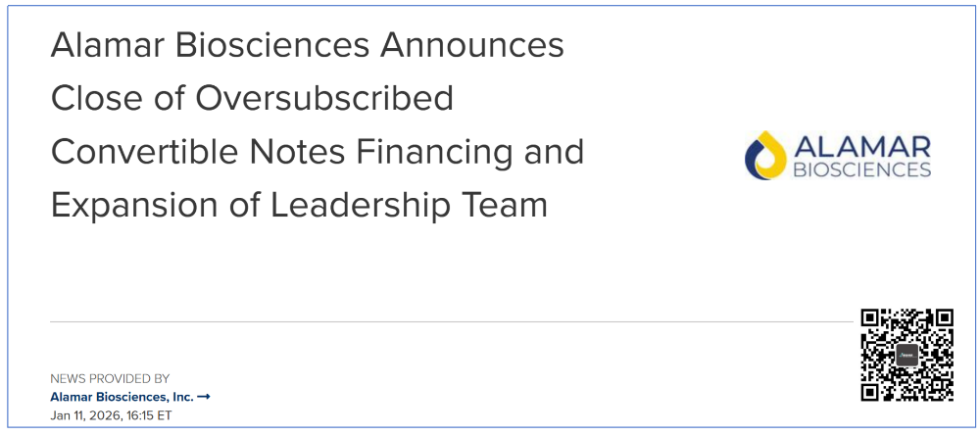Click the QR code's top-left corner square

coord(871,319)
